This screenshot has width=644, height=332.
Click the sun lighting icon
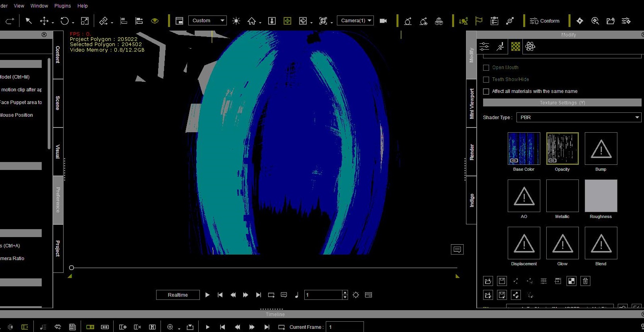pyautogui.click(x=236, y=21)
